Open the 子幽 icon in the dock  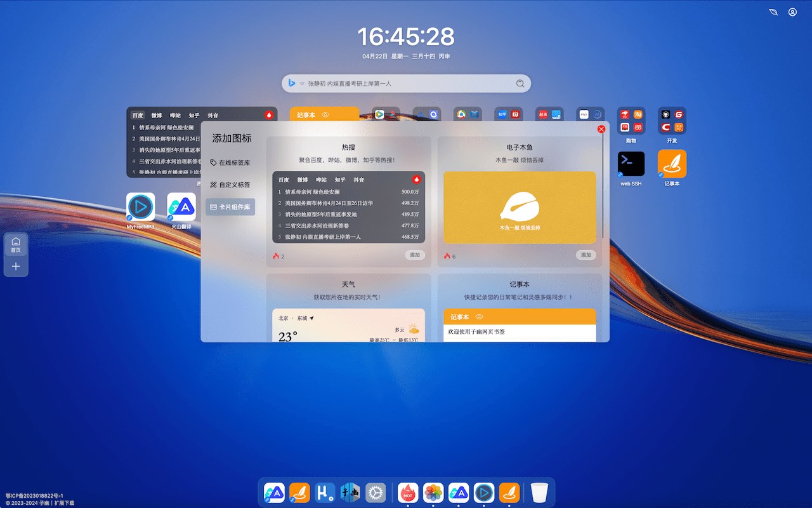(350, 493)
